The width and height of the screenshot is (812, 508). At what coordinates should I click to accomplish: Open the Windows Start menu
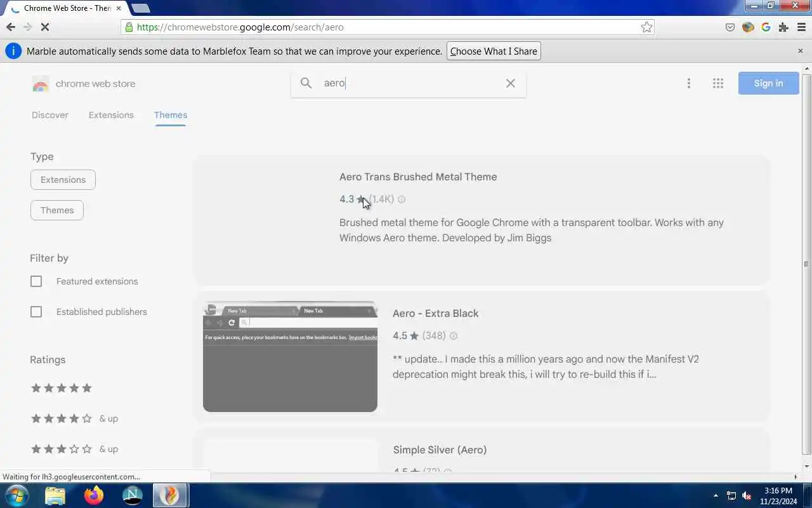(16, 495)
